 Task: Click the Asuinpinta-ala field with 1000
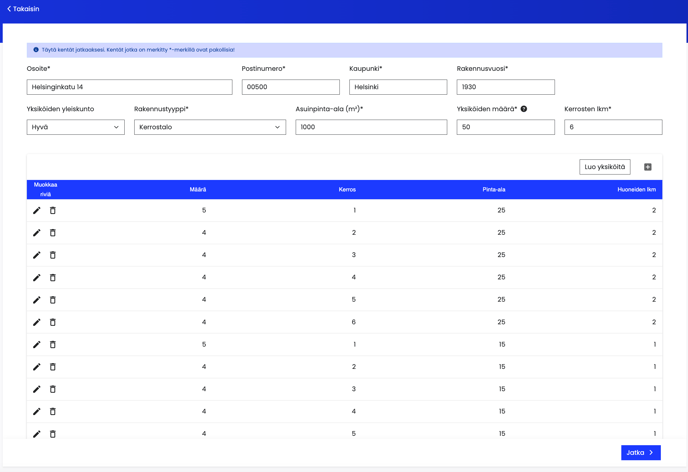click(371, 127)
